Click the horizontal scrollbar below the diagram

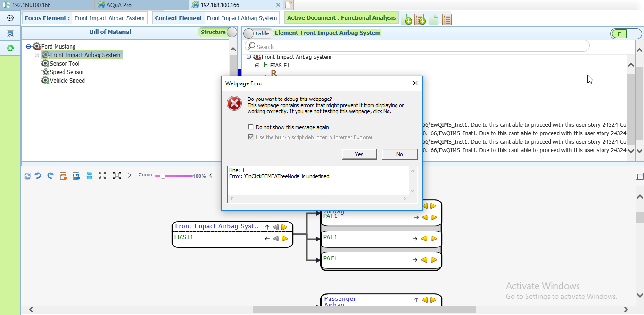click(364, 309)
